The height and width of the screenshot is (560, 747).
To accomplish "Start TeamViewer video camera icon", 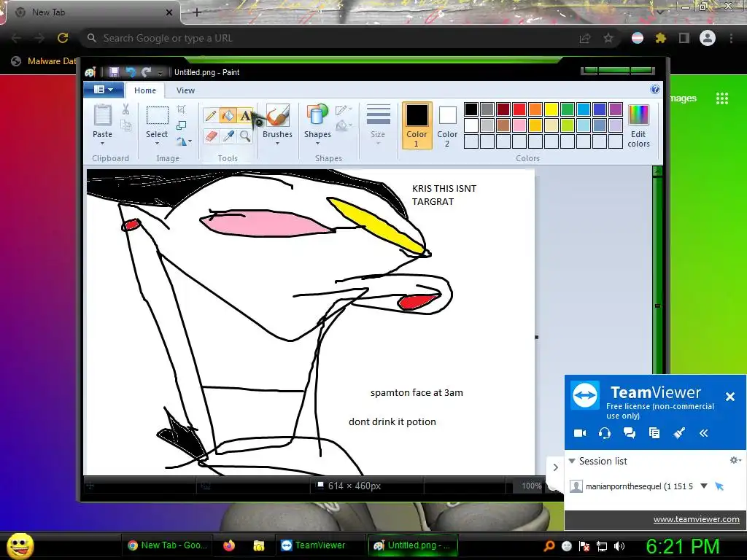I will 580,433.
